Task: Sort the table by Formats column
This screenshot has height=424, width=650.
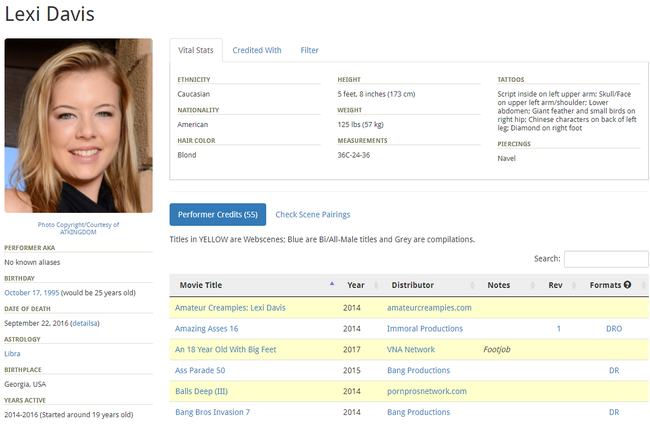Action: 616,285
